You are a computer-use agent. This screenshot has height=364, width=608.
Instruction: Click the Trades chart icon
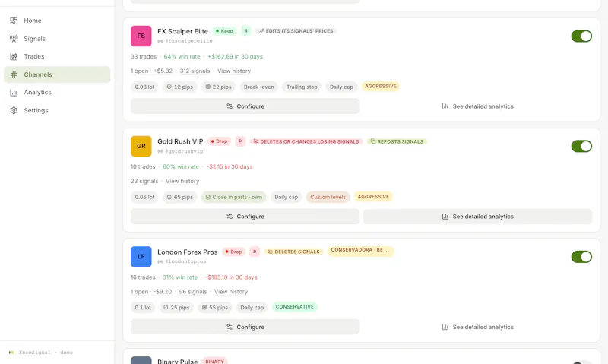click(x=14, y=56)
